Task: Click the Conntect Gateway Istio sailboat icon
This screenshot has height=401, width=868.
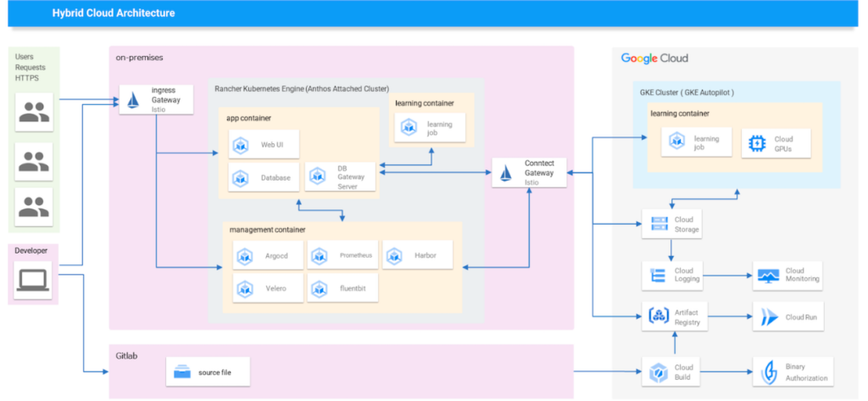Action: [x=505, y=173]
